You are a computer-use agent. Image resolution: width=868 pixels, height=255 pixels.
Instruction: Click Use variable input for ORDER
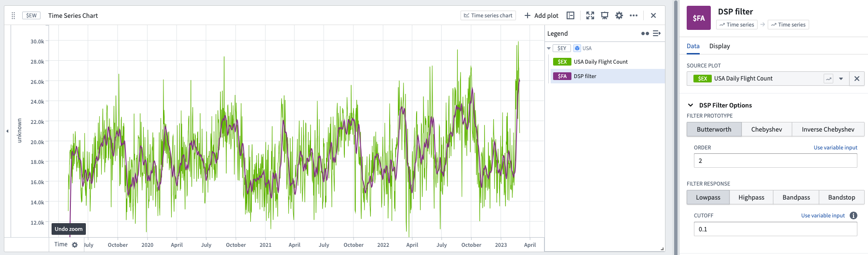835,148
